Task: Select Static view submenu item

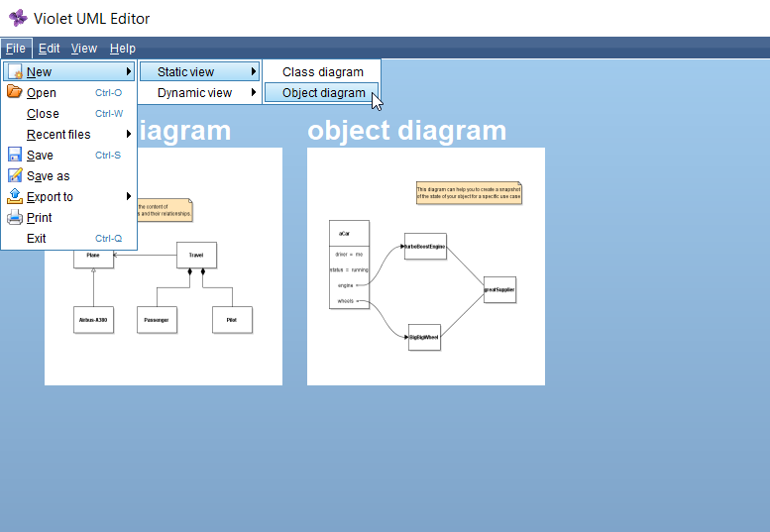Action: tap(199, 71)
